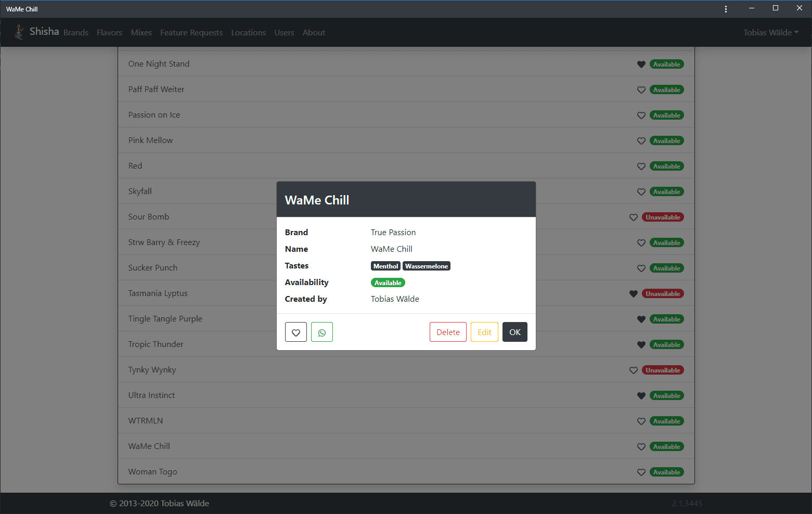Click the Shisha brand title link
Screen dimensions: 812x514
(44, 31)
